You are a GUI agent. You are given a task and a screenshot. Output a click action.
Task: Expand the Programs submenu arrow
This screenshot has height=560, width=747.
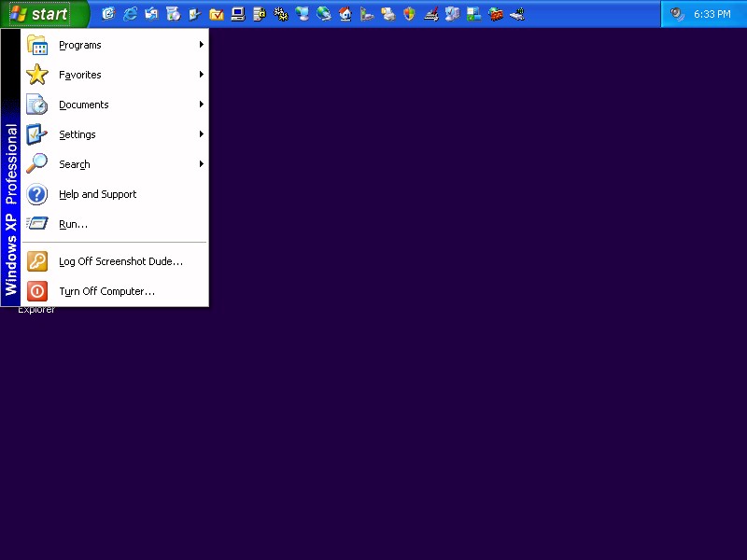[202, 44]
